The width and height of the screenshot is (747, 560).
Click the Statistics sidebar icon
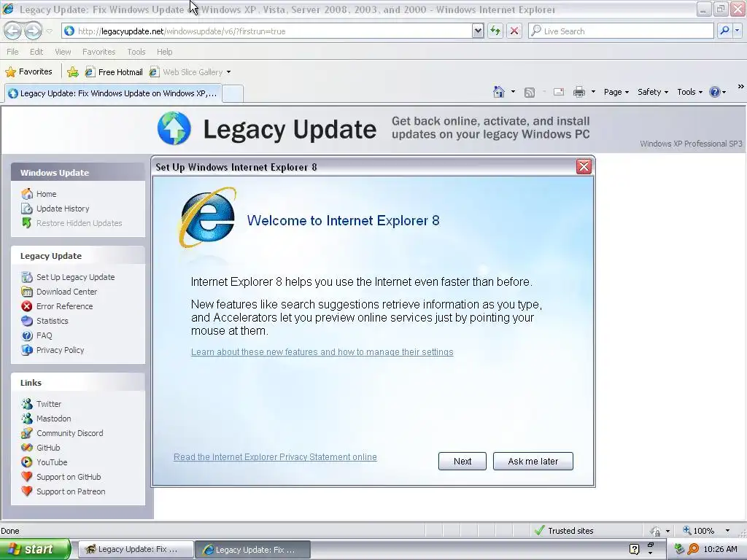click(x=27, y=321)
